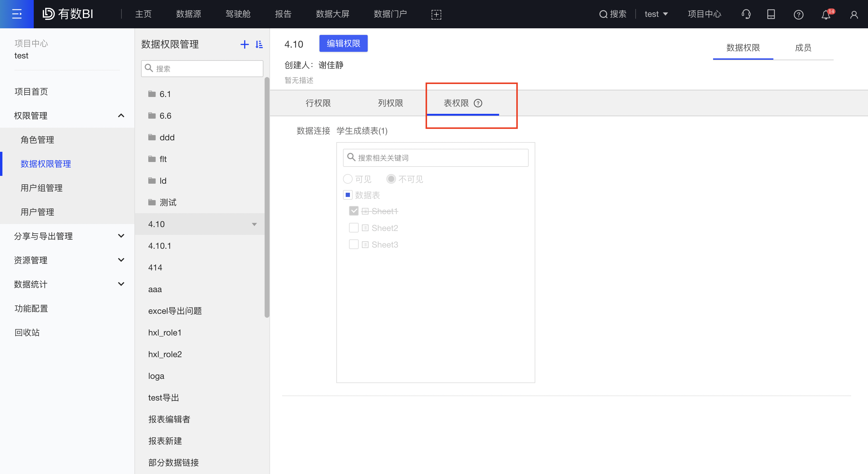The image size is (868, 474).
Task: Click the help icon beside 表权限 tab
Action: tap(478, 103)
